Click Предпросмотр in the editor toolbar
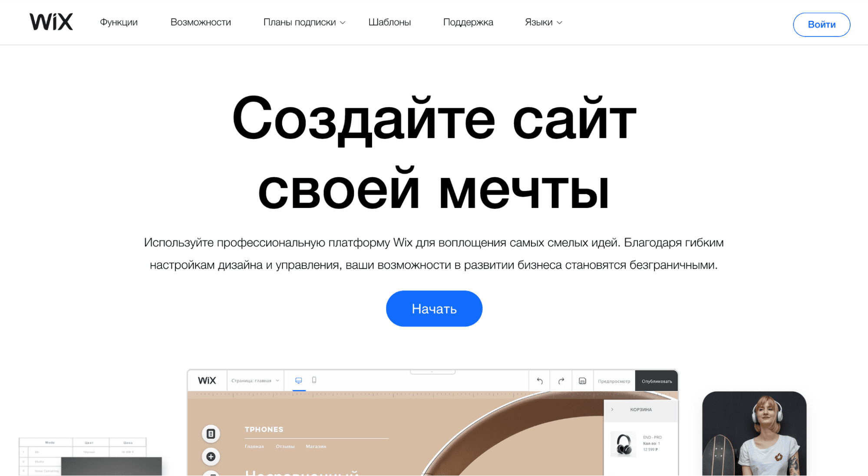868x476 pixels. [614, 381]
